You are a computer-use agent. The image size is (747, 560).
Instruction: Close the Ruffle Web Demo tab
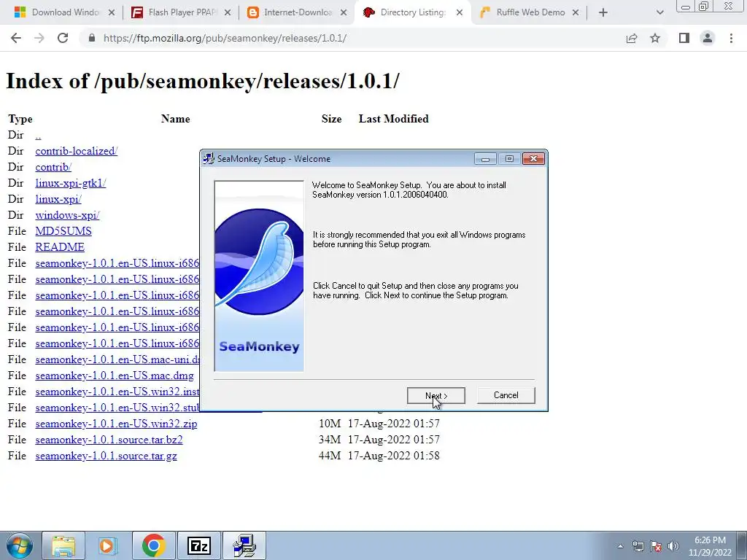[576, 12]
